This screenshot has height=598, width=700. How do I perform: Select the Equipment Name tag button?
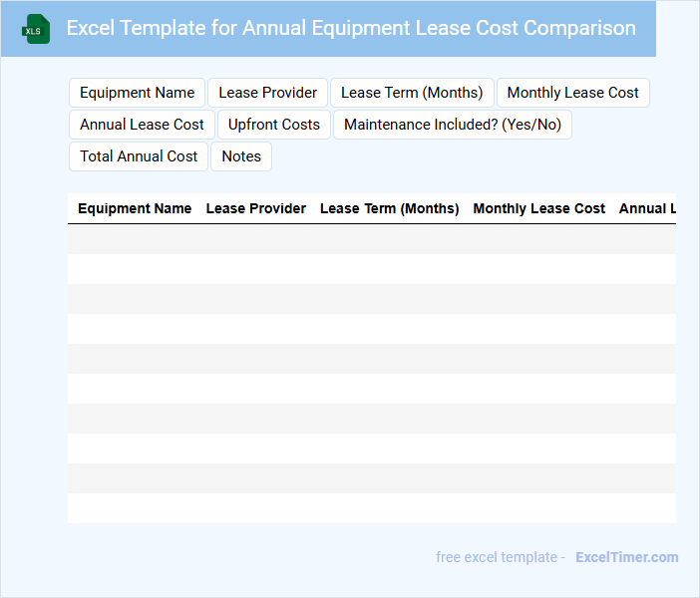point(138,93)
